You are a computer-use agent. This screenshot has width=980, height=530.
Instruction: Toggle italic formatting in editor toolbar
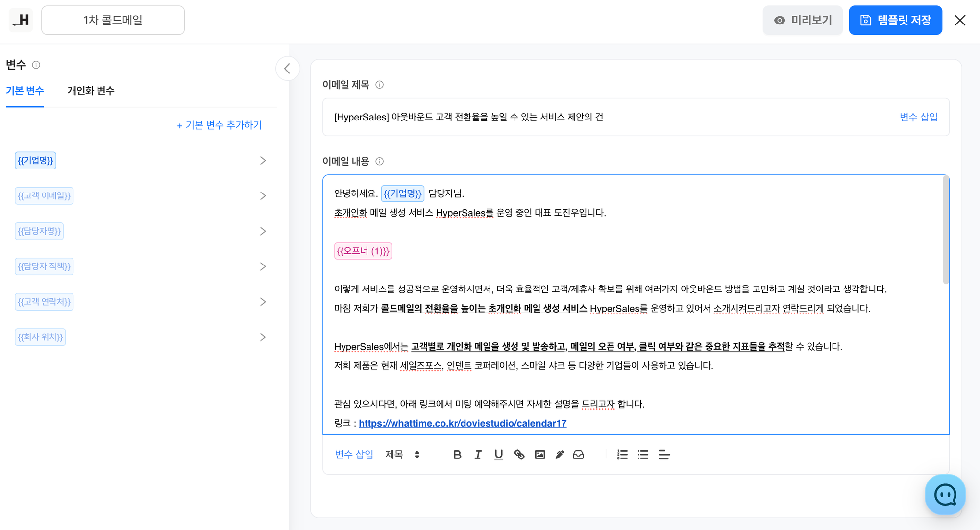[478, 455]
